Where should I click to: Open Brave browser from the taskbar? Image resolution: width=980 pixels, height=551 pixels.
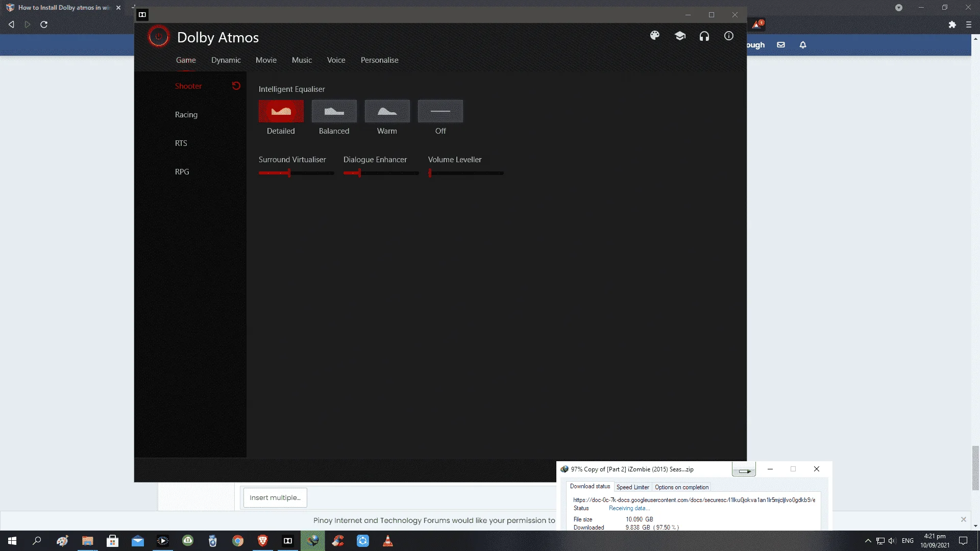pos(263,541)
